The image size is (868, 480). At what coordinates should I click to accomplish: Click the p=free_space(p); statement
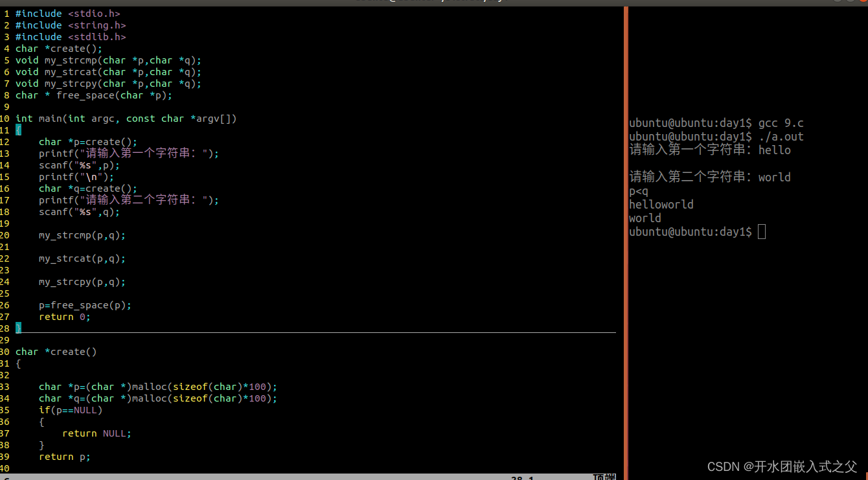[84, 304]
